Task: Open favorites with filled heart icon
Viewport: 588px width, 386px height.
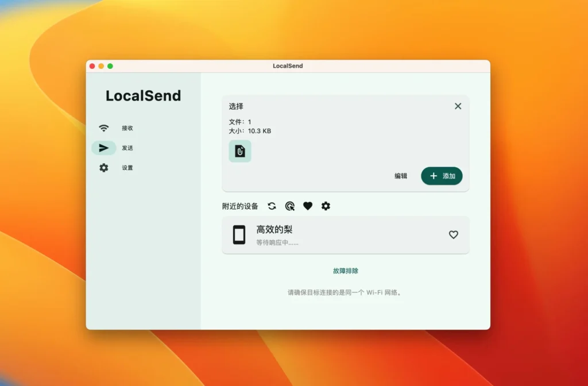Action: pyautogui.click(x=308, y=206)
